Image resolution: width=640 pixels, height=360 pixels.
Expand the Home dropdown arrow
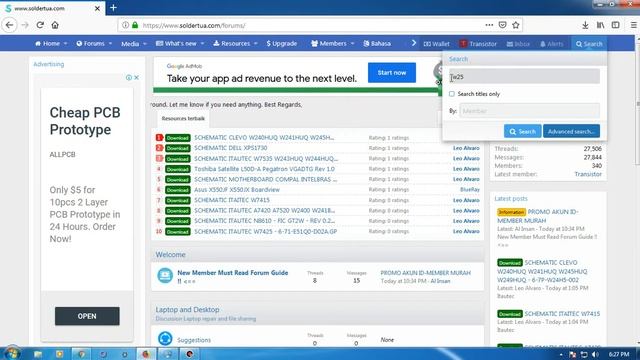[65, 43]
